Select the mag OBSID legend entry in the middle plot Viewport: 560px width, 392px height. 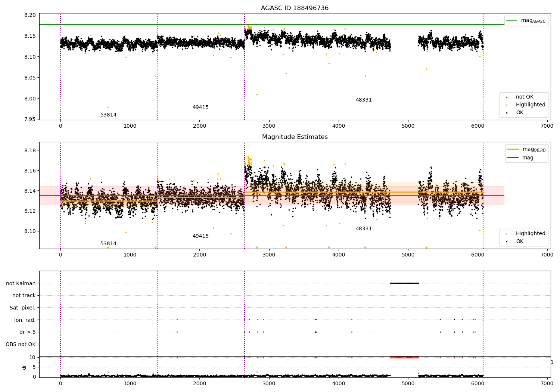[x=526, y=149]
